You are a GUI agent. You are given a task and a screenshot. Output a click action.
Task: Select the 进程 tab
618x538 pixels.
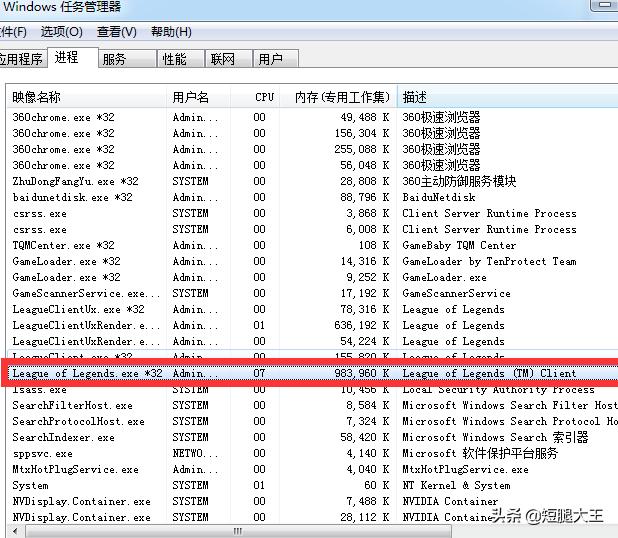[x=73, y=58]
